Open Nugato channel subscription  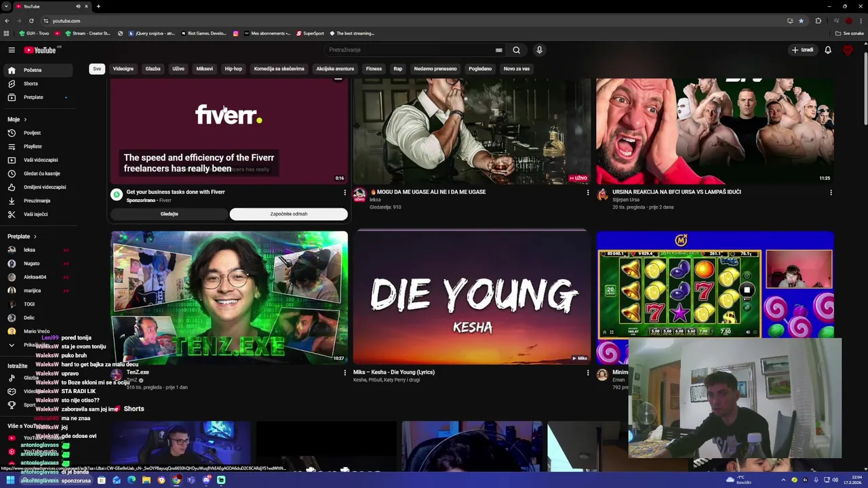coord(38,263)
